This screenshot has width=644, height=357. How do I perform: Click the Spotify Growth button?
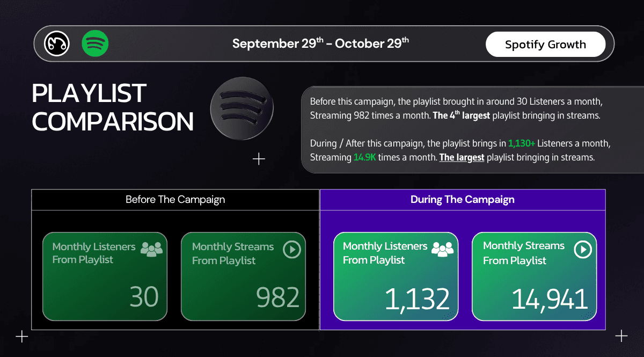[545, 45]
